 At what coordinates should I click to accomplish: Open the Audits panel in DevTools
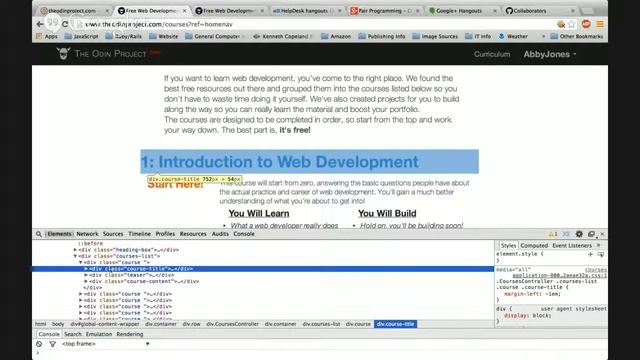click(220, 234)
